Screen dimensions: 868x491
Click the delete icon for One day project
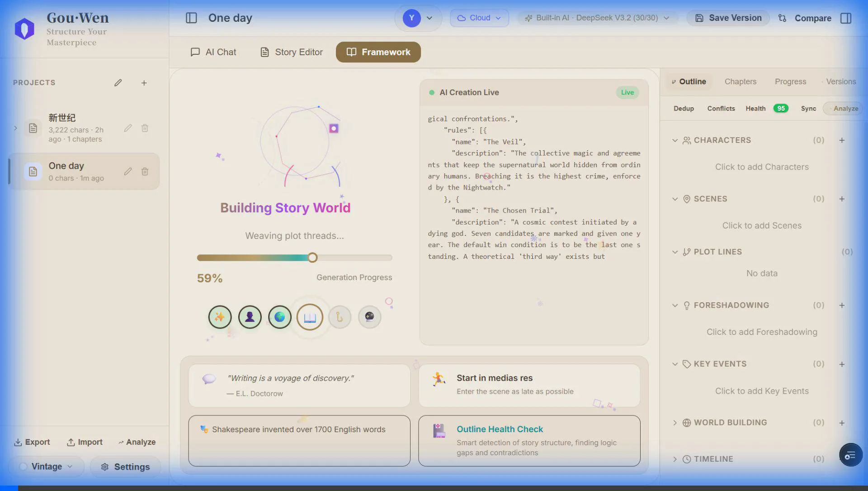[145, 172]
